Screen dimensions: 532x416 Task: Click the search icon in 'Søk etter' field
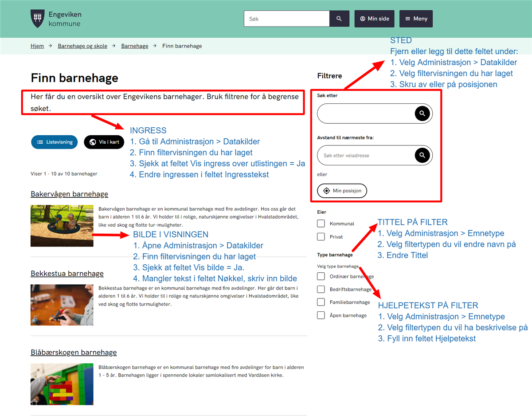(422, 114)
